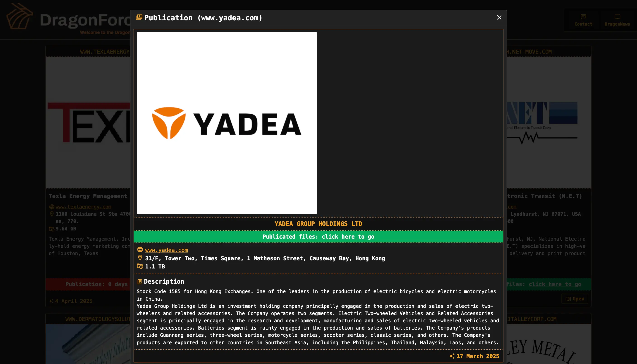Close the Yadea publication dialog
The height and width of the screenshot is (364, 637).
(x=499, y=17)
